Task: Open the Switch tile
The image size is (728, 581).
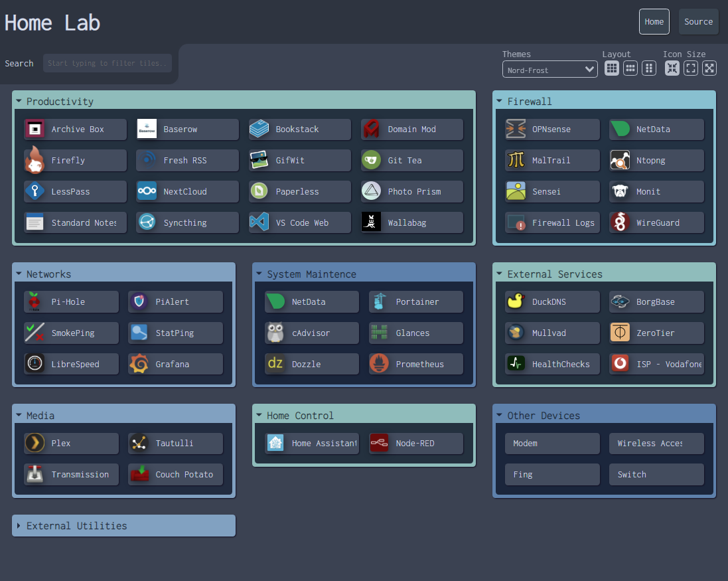Action: (656, 474)
